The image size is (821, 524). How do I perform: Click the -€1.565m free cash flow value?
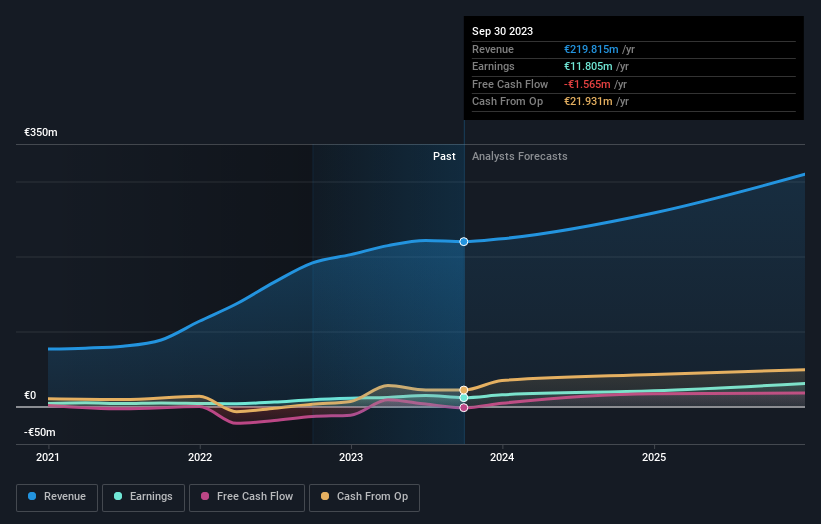click(587, 84)
